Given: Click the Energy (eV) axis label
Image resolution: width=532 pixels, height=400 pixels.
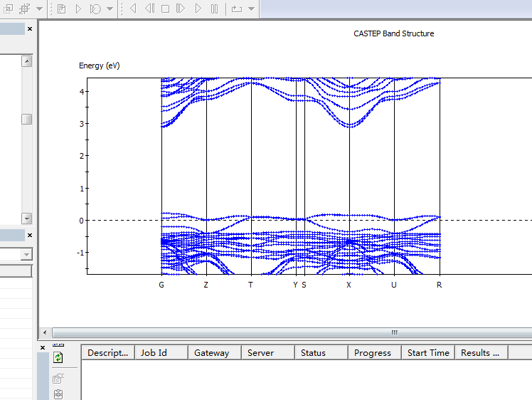Looking at the screenshot, I should (x=100, y=65).
